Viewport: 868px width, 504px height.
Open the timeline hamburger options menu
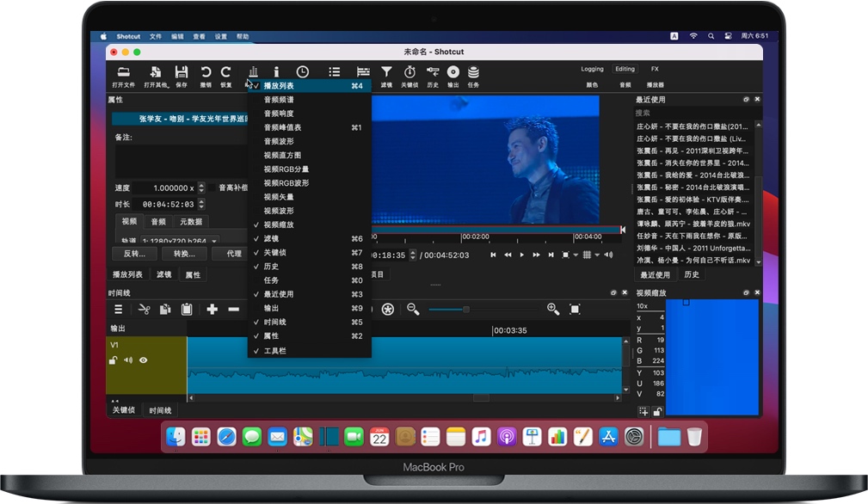click(119, 310)
